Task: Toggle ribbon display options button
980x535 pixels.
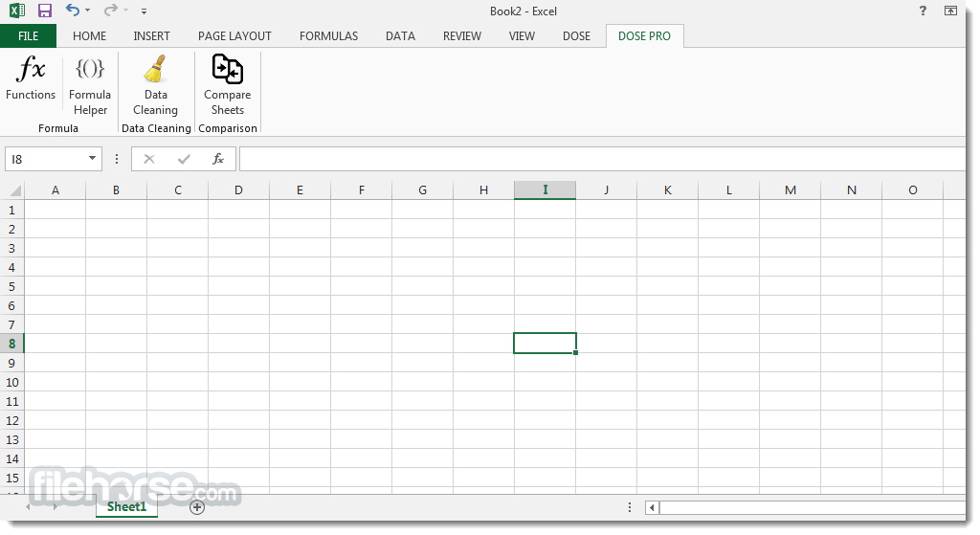Action: point(950,11)
